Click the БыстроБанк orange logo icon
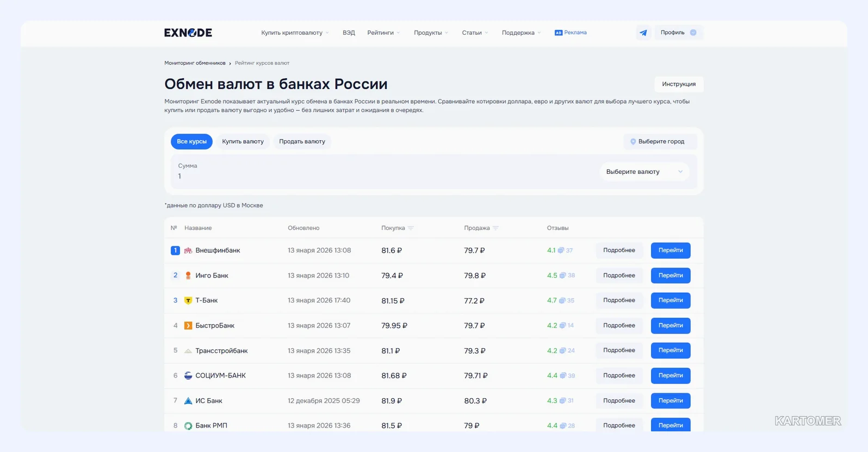868x452 pixels. point(188,325)
